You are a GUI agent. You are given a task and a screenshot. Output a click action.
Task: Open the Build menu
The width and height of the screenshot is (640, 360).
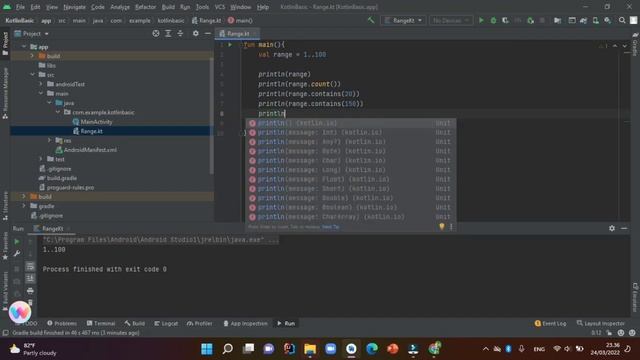(168, 7)
